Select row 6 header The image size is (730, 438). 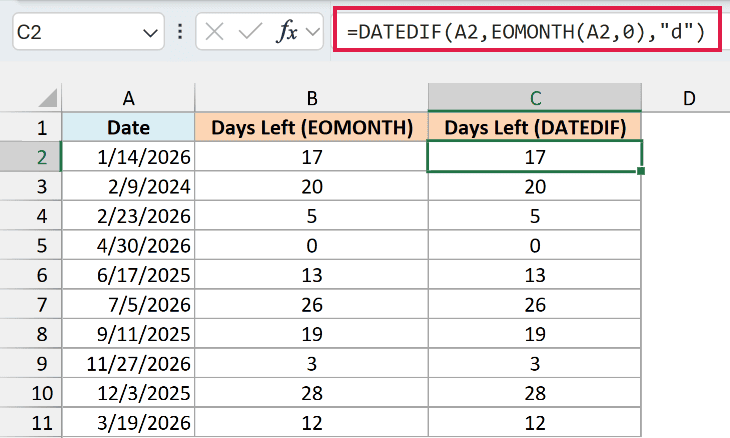(31, 275)
